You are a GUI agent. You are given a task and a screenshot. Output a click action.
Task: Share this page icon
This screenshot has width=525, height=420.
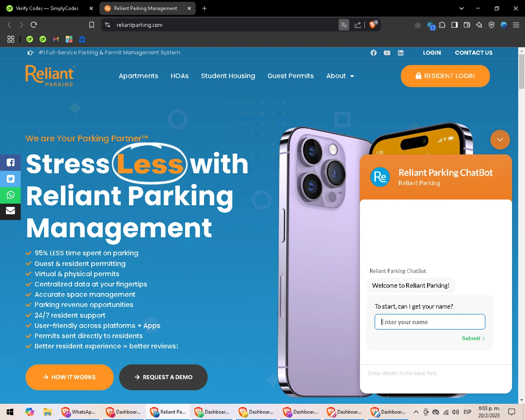pos(358,25)
